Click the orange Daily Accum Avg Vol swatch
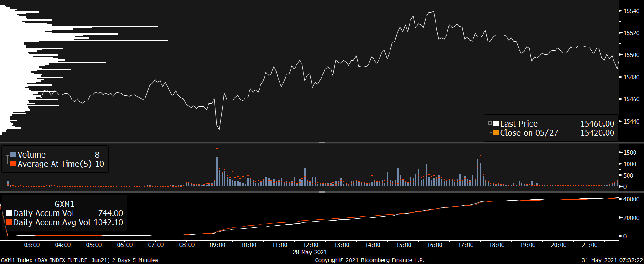Screen dimensions: 644x264 point(9,222)
